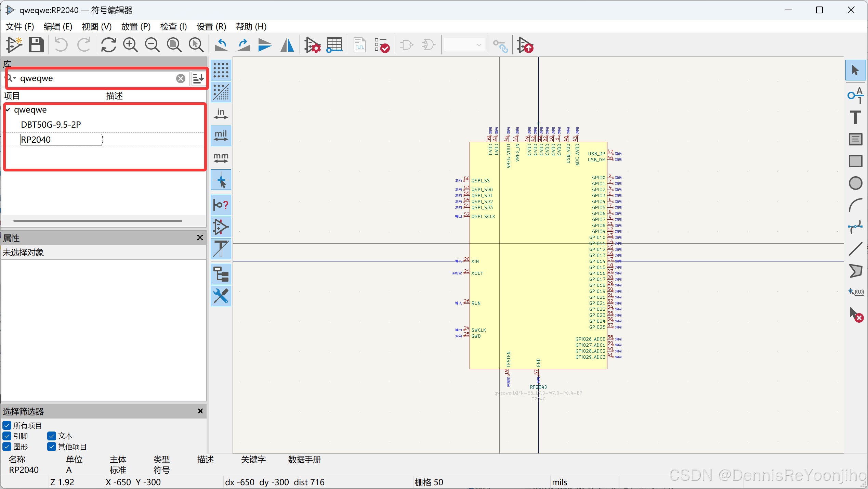The height and width of the screenshot is (489, 868).
Task: Clear the library search field
Action: click(x=181, y=79)
